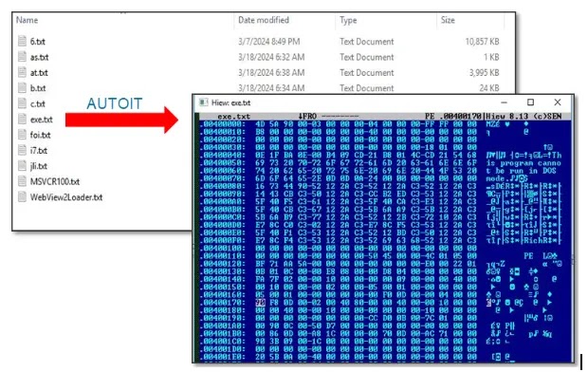
Task: Select the 6.txt file icon
Action: (x=23, y=42)
